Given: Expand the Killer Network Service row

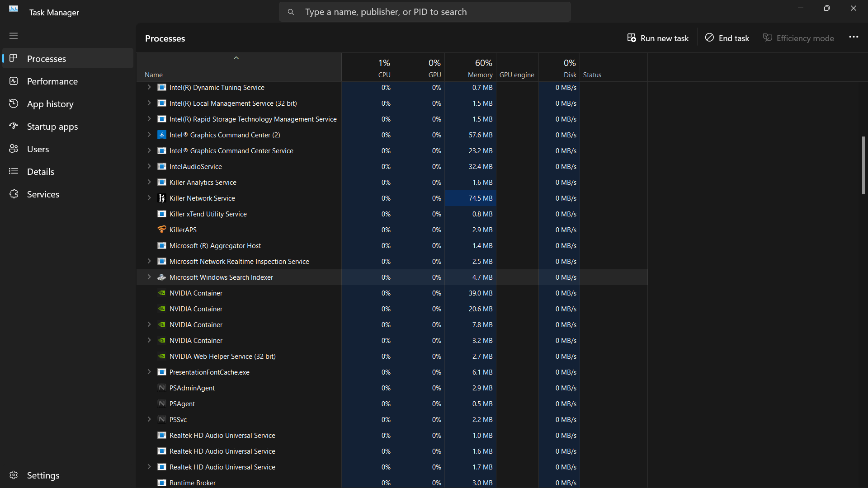Looking at the screenshot, I should tap(149, 198).
